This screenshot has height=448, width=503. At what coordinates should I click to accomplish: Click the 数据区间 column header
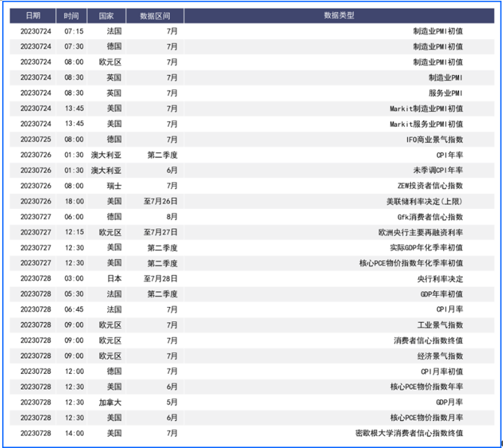155,16
